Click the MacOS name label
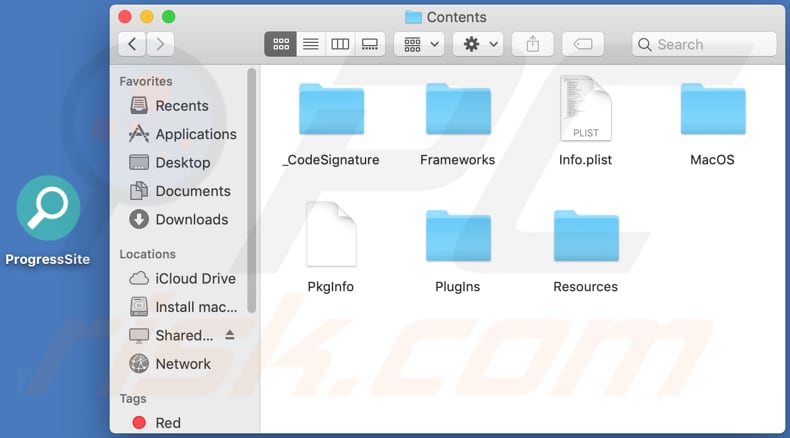This screenshot has width=790, height=438. click(x=712, y=160)
